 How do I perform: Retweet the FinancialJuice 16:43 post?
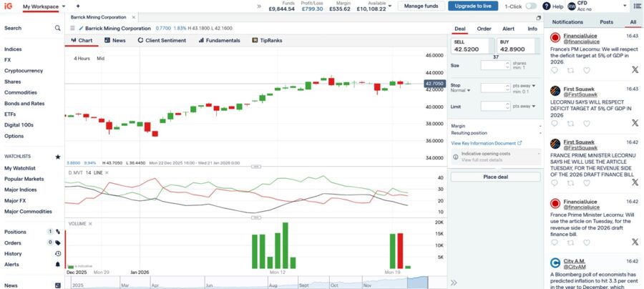570,70
